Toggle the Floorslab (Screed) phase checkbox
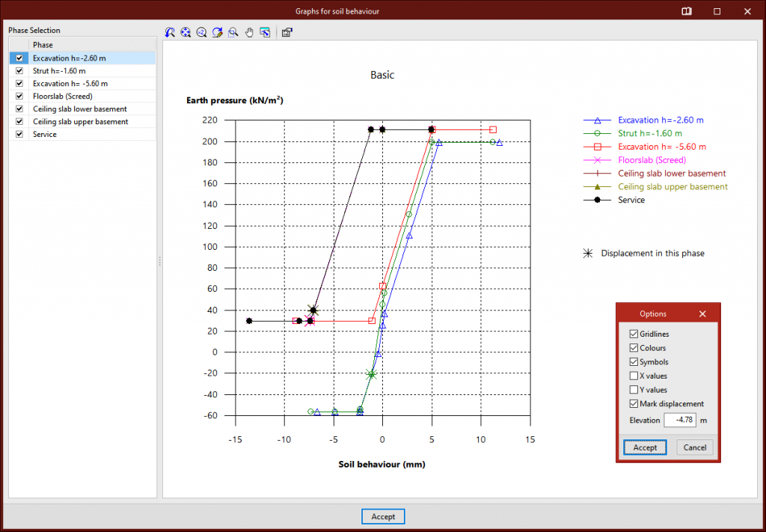The height and width of the screenshot is (532, 766). [19, 97]
